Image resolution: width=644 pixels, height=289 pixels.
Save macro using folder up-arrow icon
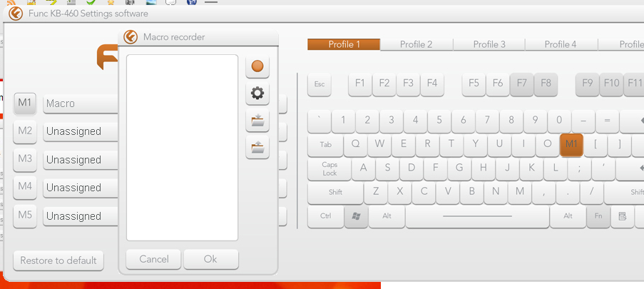pos(257,147)
